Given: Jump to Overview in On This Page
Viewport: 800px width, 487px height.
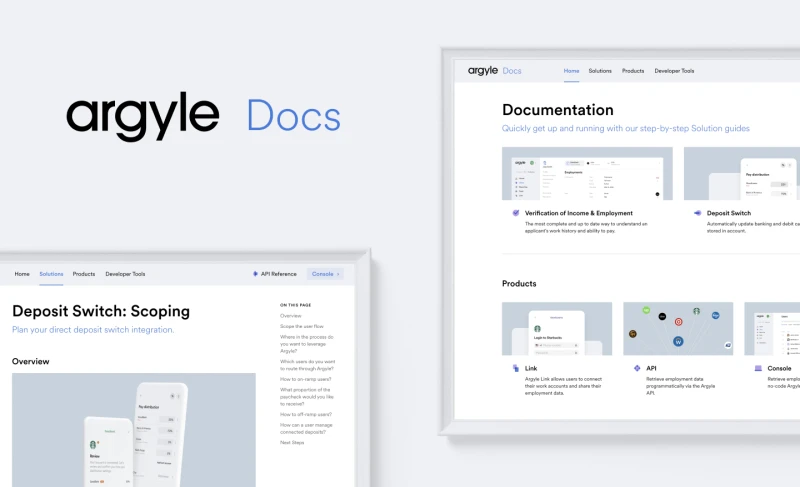Looking at the screenshot, I should (x=290, y=316).
